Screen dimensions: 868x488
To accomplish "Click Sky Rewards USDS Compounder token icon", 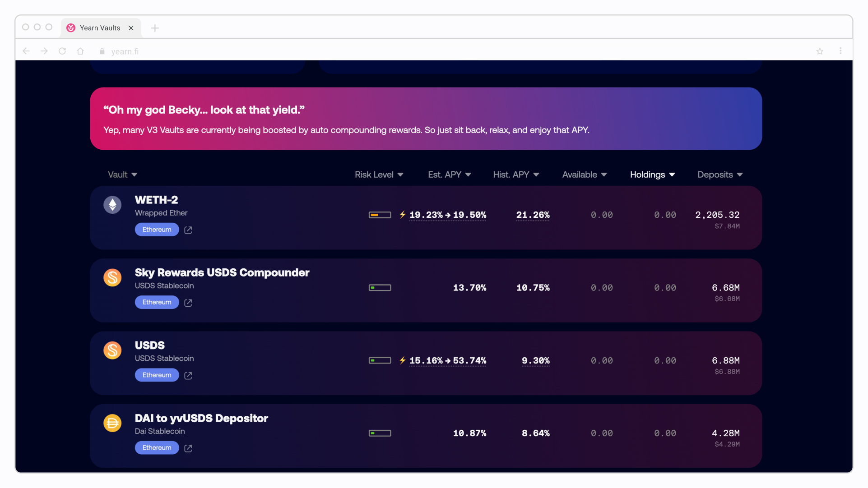I will 112,277.
